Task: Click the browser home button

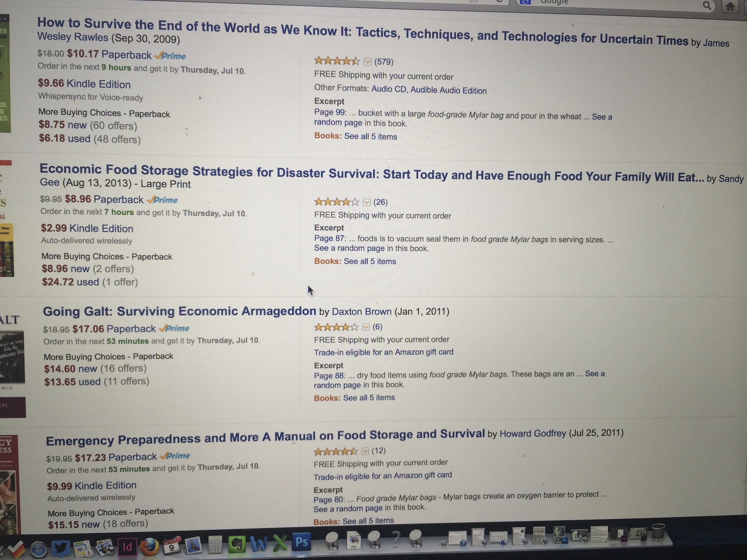Action: 731,6
